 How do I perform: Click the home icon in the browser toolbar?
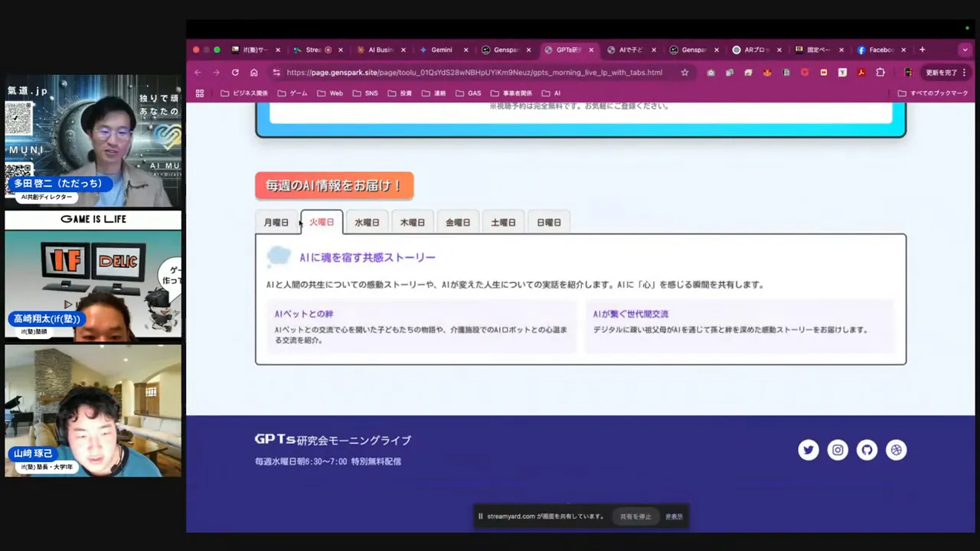click(x=253, y=72)
